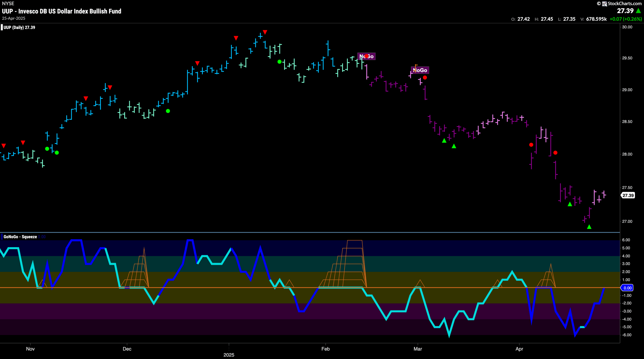Click the 27.00 price axis label

click(627, 221)
